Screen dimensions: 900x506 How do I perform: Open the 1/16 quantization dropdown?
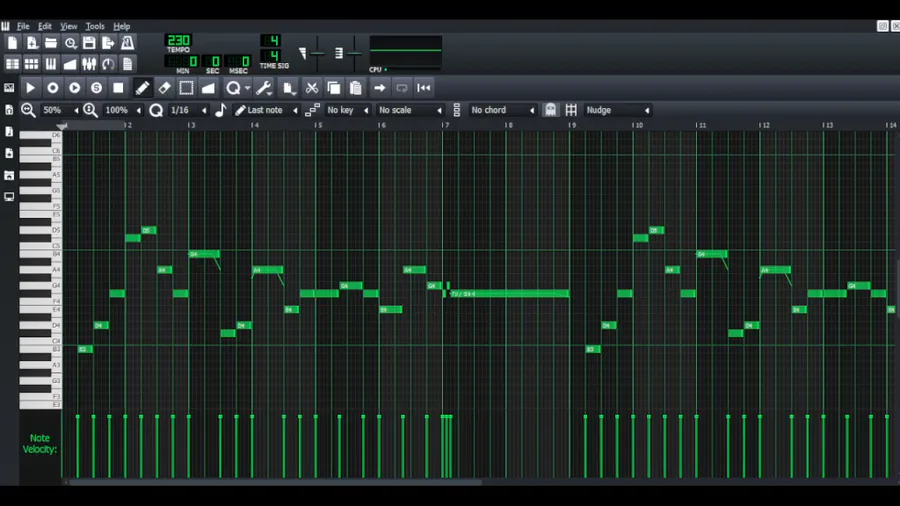188,110
